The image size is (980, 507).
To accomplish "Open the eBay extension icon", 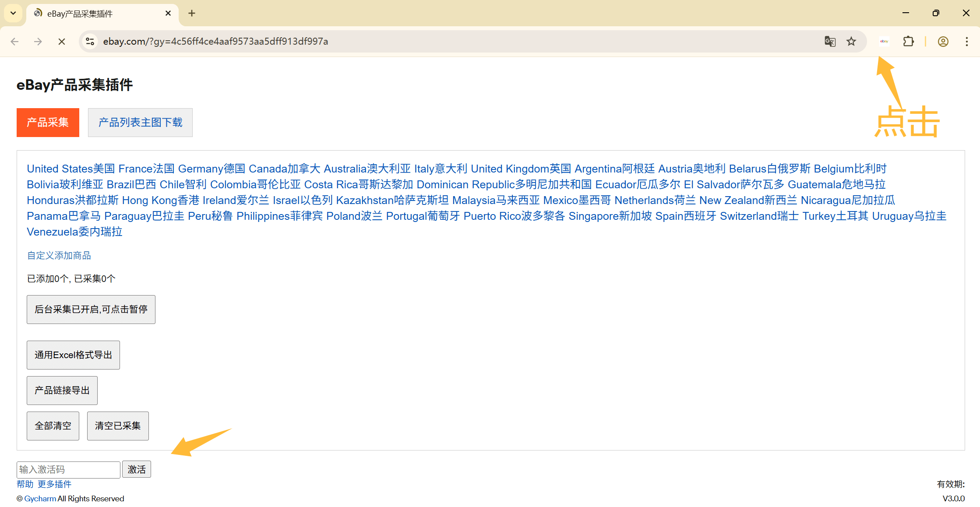I will click(x=884, y=42).
